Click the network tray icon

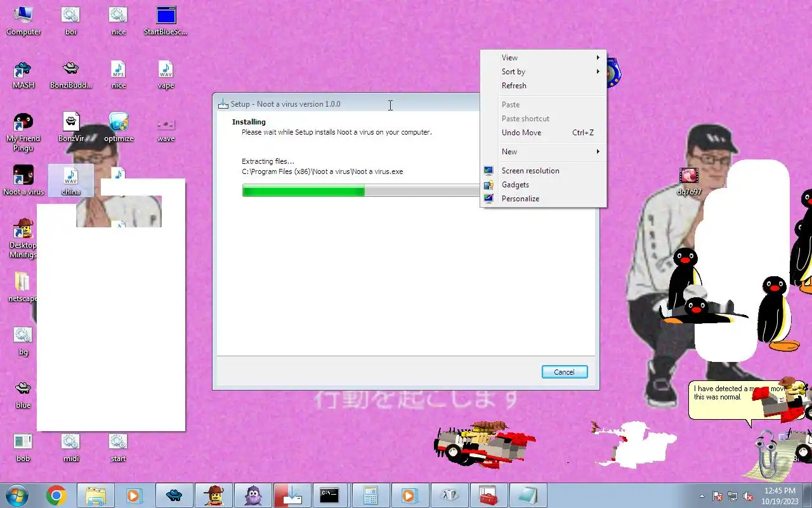pos(733,496)
